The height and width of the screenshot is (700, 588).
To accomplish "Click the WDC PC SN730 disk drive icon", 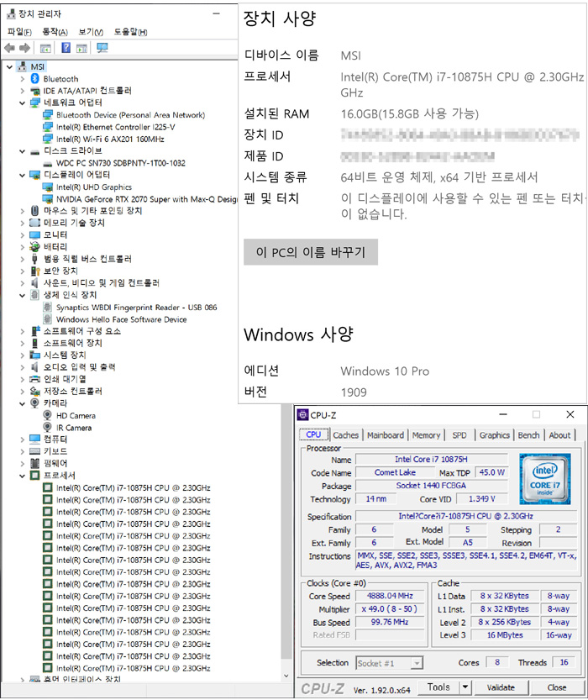I will (47, 163).
